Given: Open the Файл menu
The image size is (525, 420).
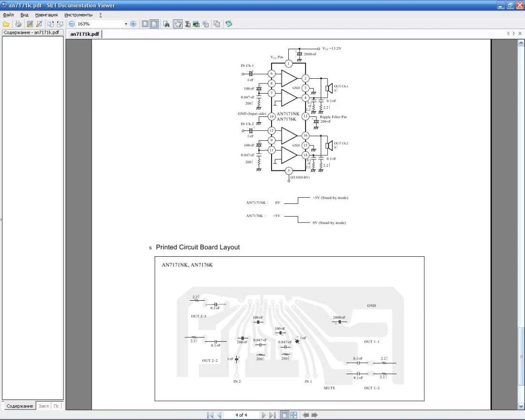Looking at the screenshot, I should pyautogui.click(x=8, y=15).
